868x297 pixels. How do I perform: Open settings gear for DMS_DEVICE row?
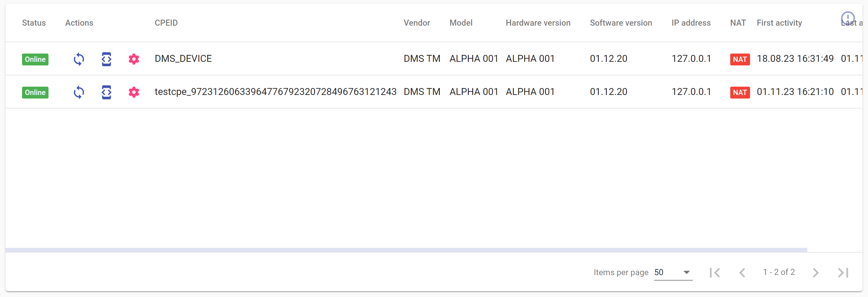[x=134, y=59]
